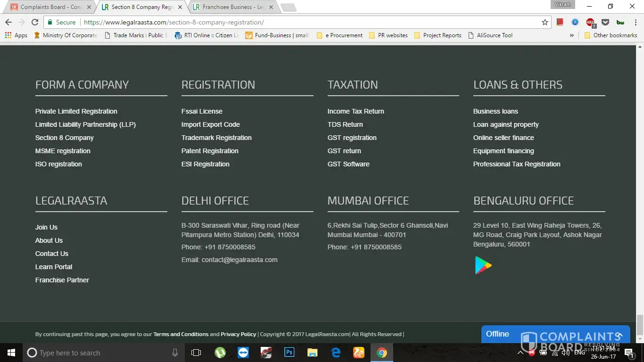This screenshot has width=644, height=362.
Task: Open the Action Center notifications
Action: pyautogui.click(x=628, y=353)
